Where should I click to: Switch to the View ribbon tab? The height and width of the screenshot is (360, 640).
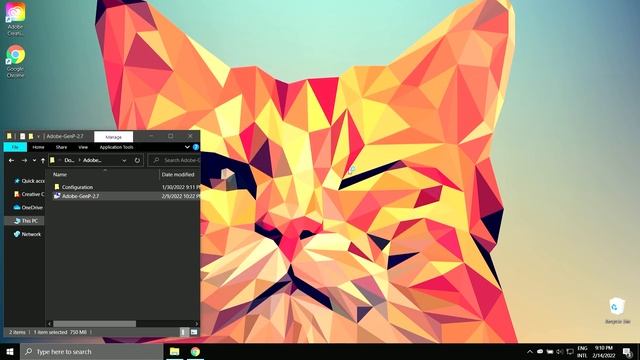tap(83, 147)
